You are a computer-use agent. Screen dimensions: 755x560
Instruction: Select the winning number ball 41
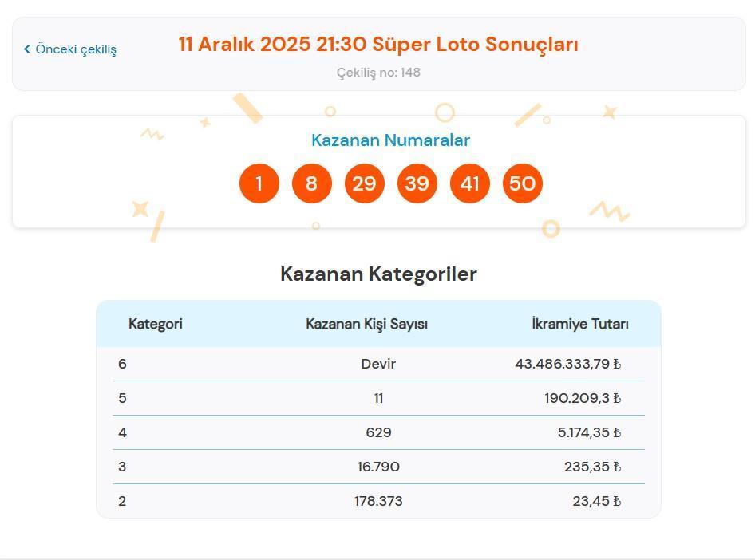470,183
